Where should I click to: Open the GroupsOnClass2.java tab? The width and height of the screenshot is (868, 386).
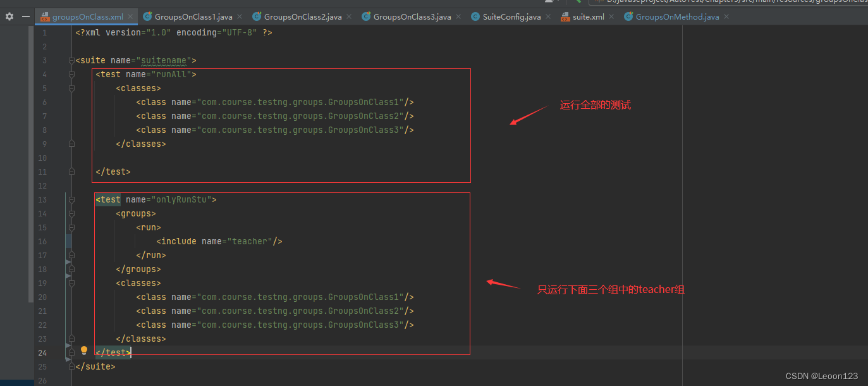(303, 17)
